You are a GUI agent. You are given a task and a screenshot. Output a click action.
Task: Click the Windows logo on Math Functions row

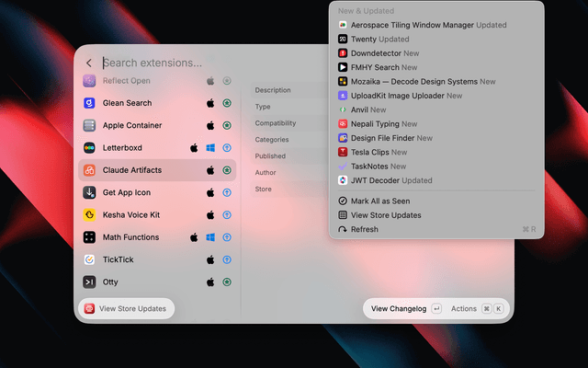[x=210, y=237]
